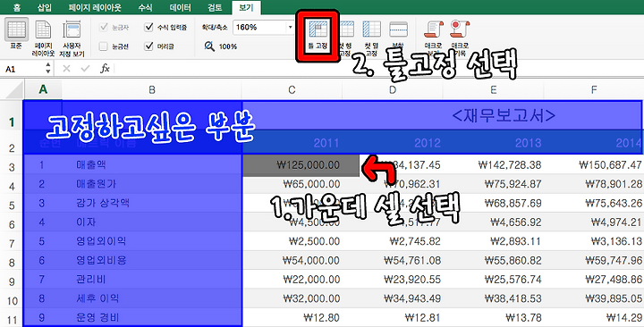Click the 영업외이익 label cell
This screenshot has height=327, width=644.
(x=152, y=241)
